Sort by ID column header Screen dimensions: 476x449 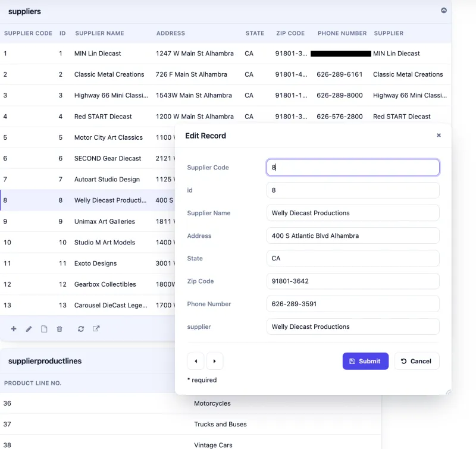point(62,33)
